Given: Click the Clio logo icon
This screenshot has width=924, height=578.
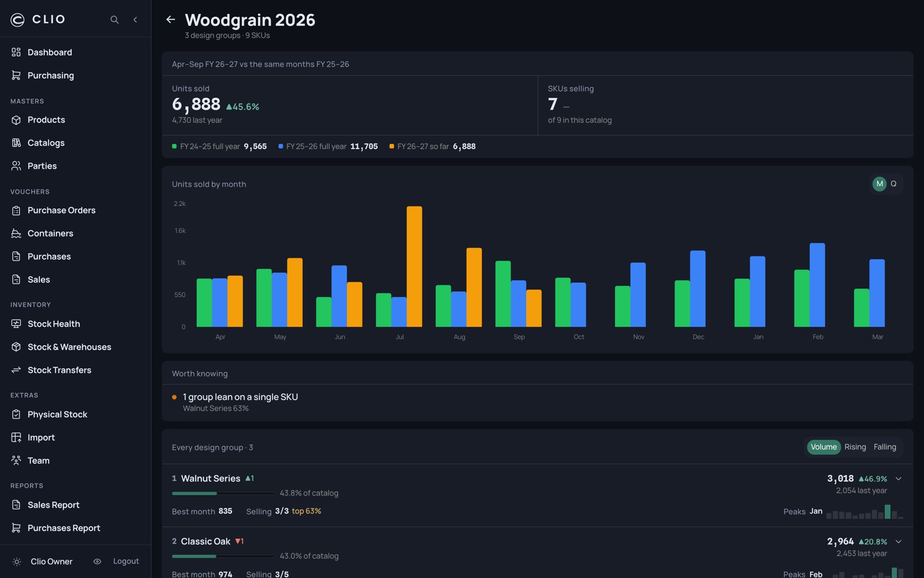Looking at the screenshot, I should (x=17, y=20).
